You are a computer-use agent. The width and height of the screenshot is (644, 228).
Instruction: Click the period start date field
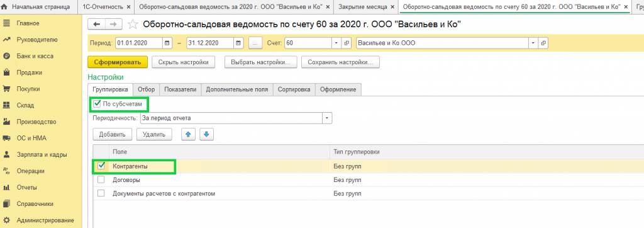point(139,43)
